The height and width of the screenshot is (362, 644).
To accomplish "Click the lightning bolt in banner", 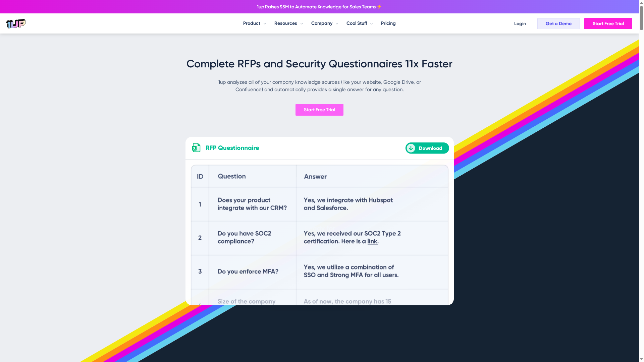I will coord(379,6).
